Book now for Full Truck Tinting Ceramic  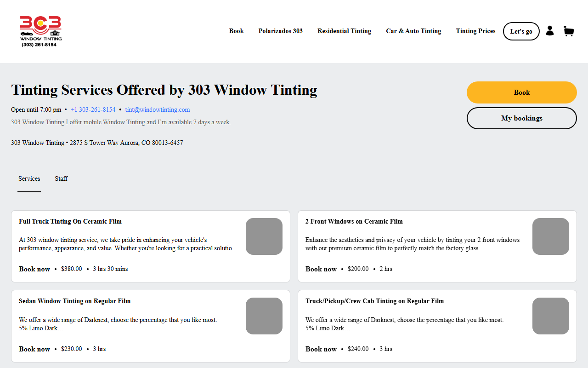pos(34,269)
